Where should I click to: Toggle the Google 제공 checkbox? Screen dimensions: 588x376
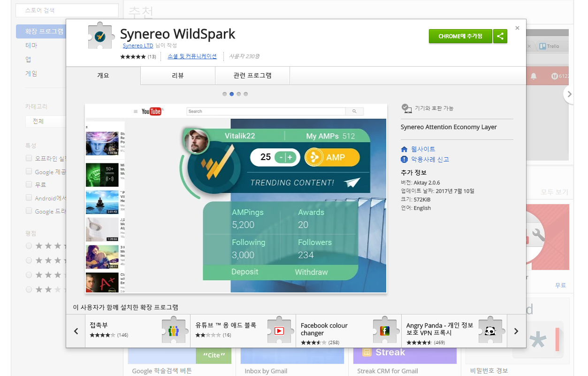click(29, 172)
